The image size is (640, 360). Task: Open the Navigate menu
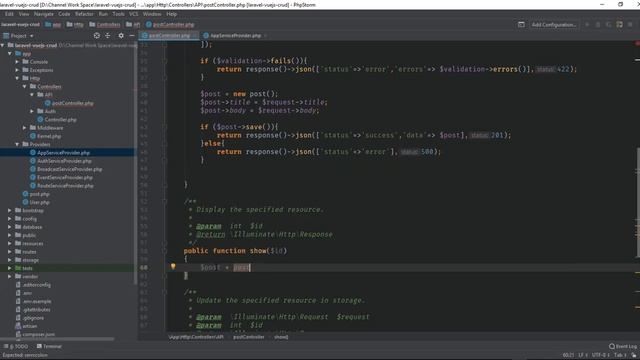click(x=44, y=14)
